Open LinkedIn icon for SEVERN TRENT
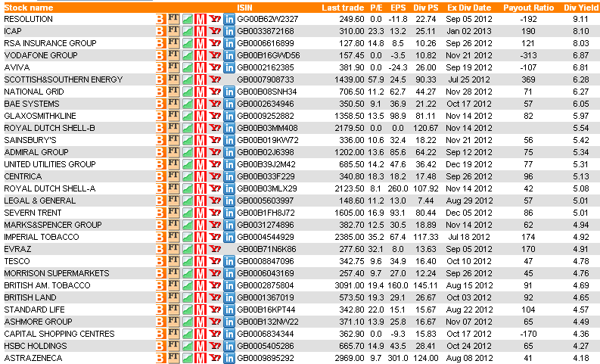Screen dimensions: 600x364 pyautogui.click(x=228, y=213)
